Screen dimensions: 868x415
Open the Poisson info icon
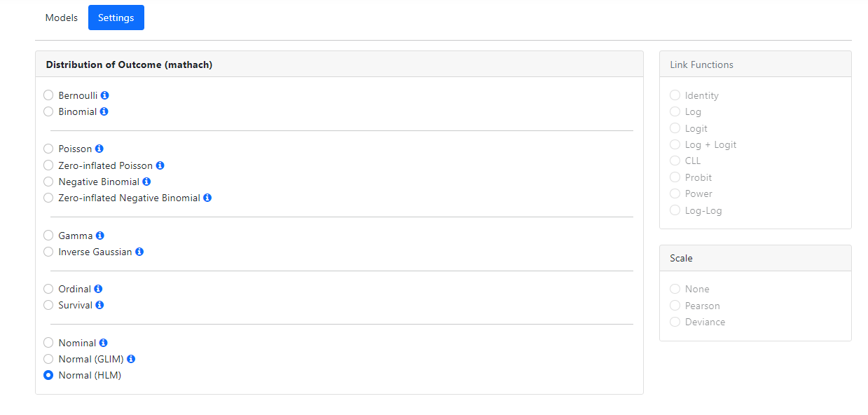pyautogui.click(x=99, y=149)
